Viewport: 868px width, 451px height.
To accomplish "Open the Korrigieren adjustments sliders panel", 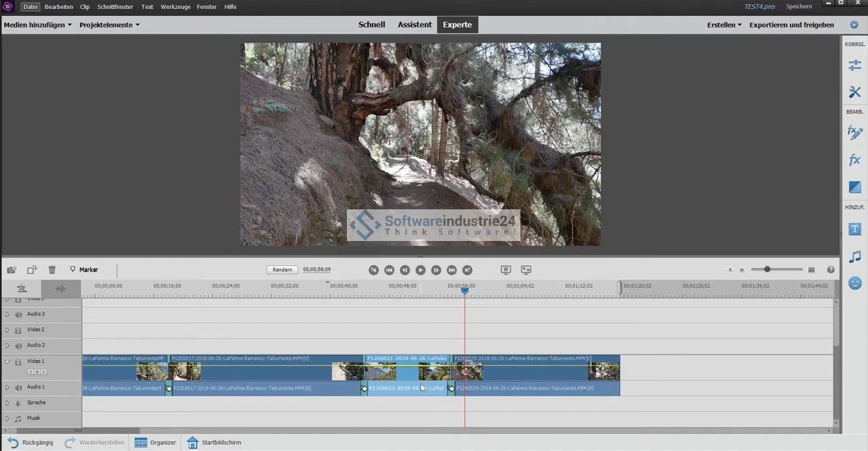I will click(x=855, y=65).
